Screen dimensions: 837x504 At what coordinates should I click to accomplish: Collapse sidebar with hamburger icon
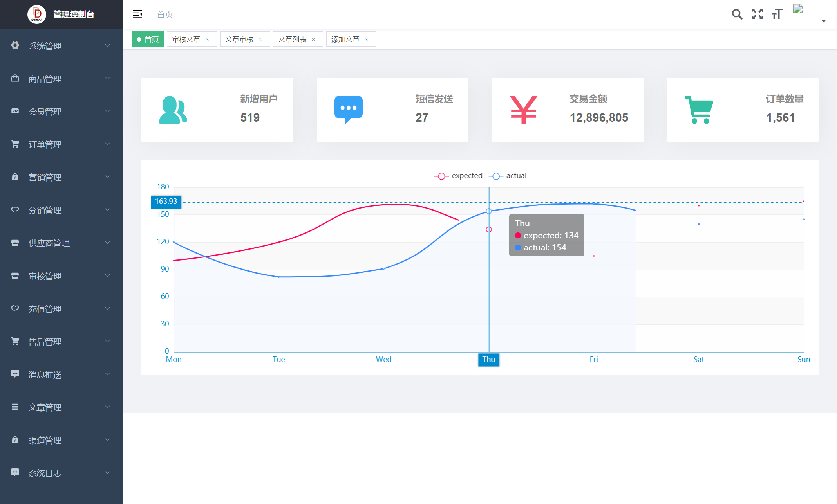(137, 14)
